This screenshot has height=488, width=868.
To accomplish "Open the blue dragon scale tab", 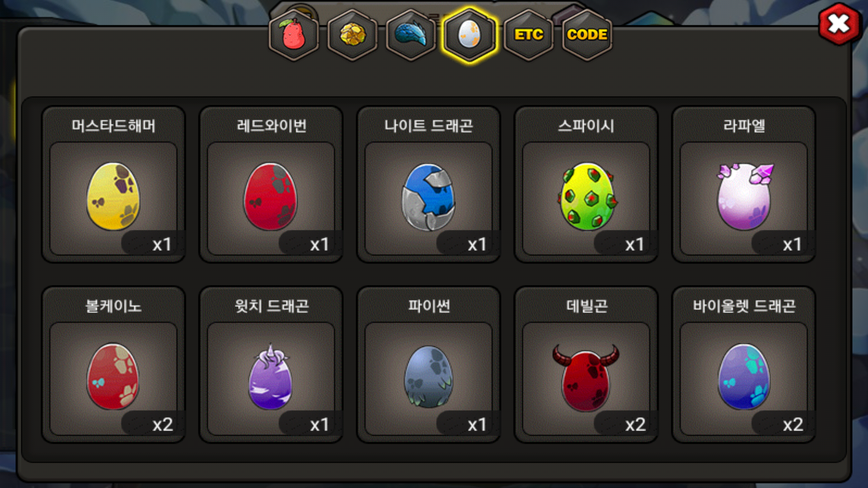I will [411, 35].
